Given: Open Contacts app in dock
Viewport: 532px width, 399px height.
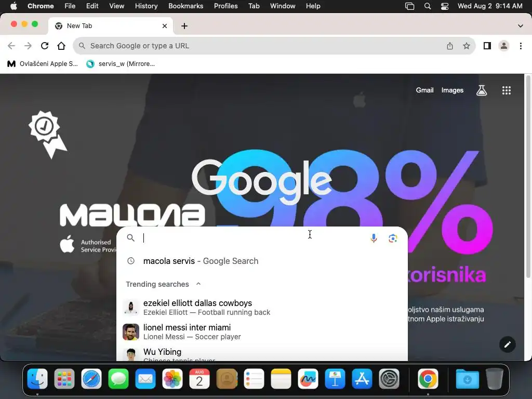Looking at the screenshot, I should click(x=227, y=379).
